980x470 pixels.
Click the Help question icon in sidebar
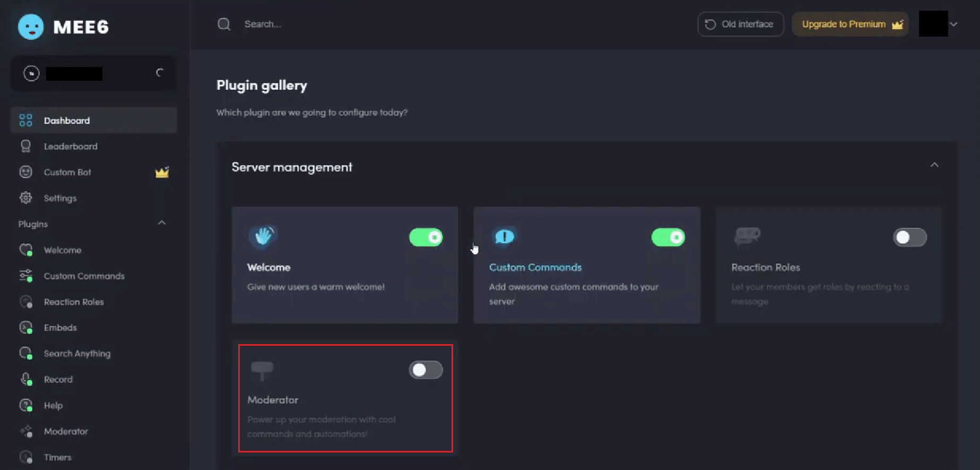26,405
